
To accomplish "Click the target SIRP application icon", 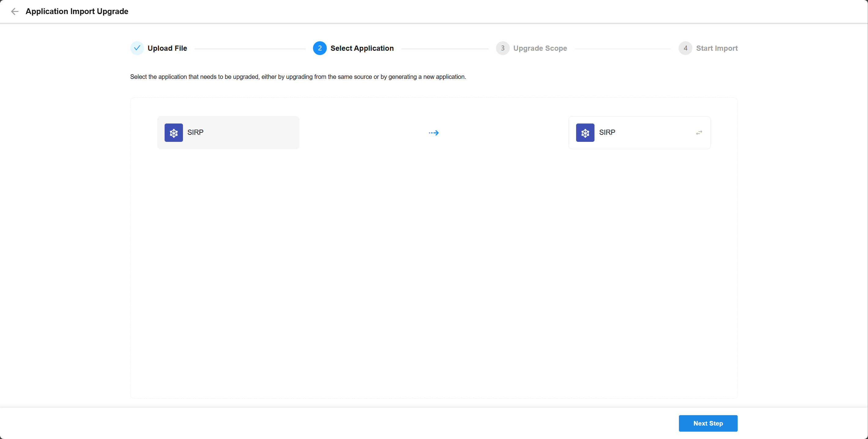I will [x=585, y=133].
